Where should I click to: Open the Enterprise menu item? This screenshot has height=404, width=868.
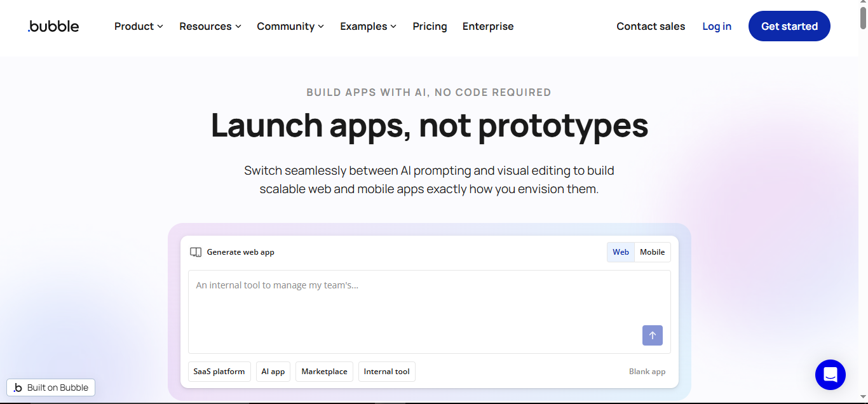click(487, 26)
